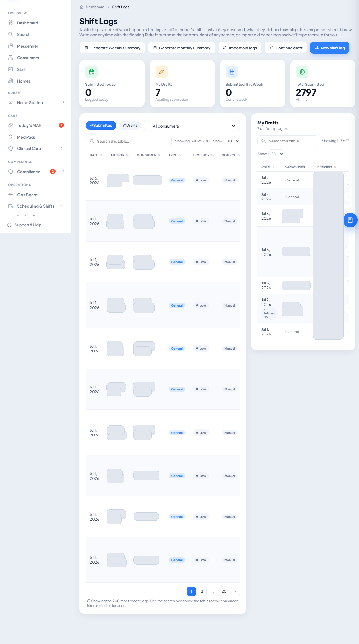Image resolution: width=359 pixels, height=644 pixels.
Task: Select current page 1 button
Action: (x=191, y=591)
